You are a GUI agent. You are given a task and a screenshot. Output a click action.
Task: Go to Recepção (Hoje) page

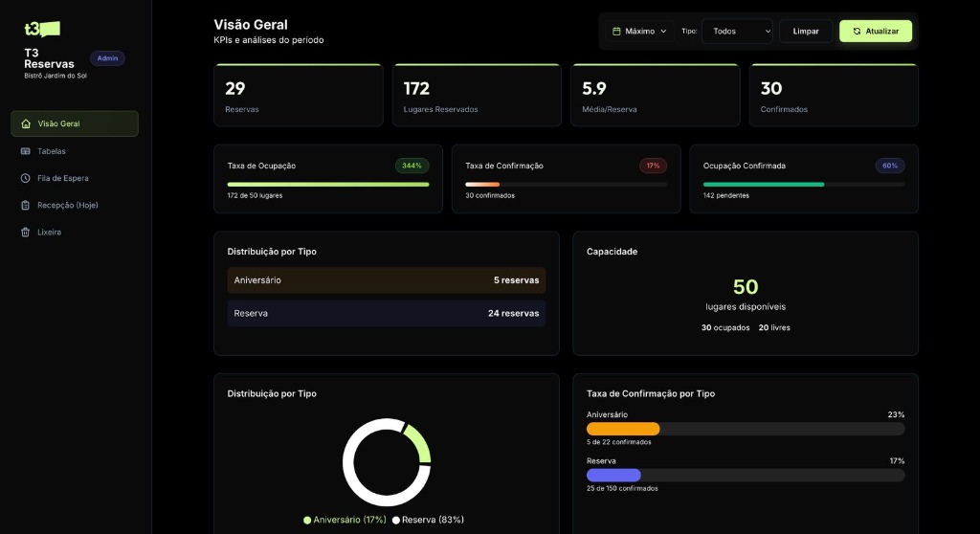67,205
